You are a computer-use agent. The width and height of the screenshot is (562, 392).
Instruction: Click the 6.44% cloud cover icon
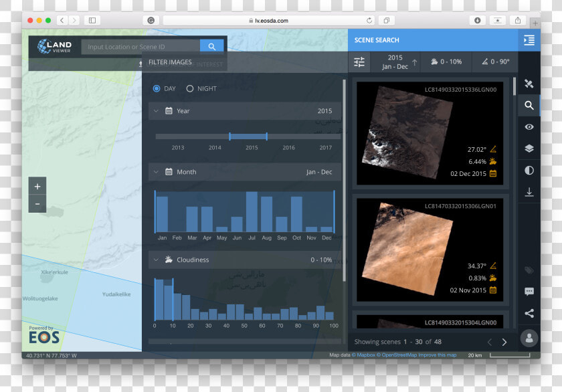coord(493,161)
